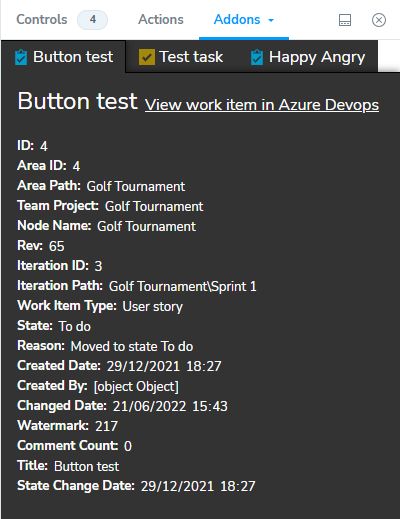
Task: Switch to the Controls tab
Action: point(42,20)
